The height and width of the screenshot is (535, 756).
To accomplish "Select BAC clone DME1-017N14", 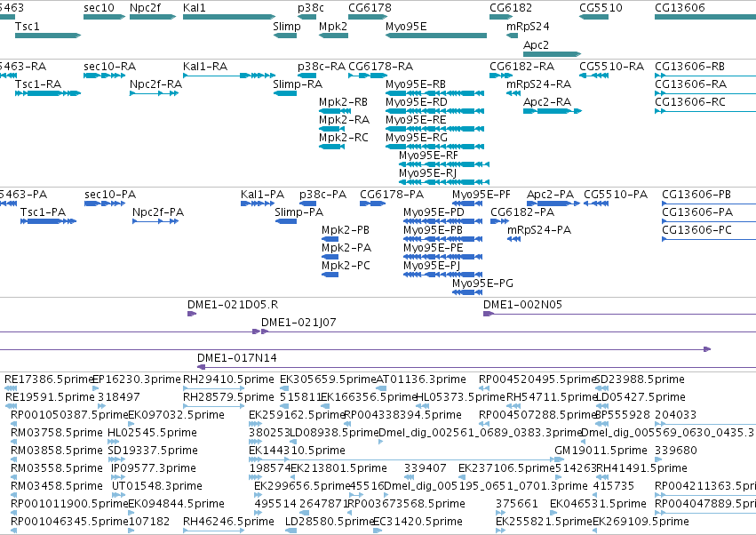I will point(476,368).
